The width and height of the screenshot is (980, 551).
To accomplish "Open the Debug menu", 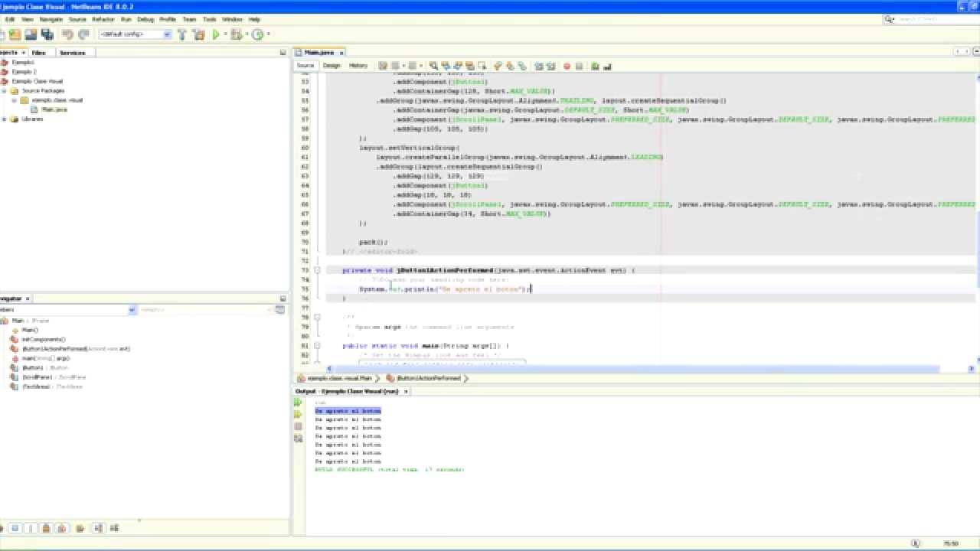I will pyautogui.click(x=145, y=19).
